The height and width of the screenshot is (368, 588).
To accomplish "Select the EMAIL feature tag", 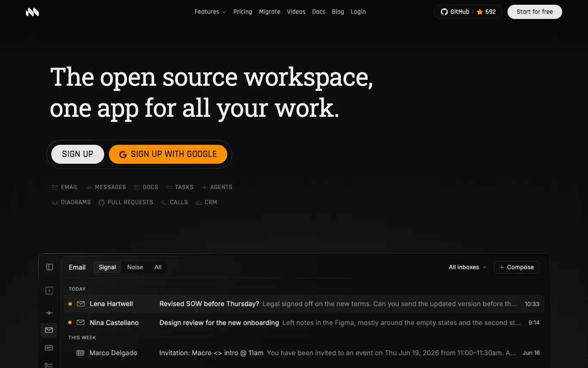I will [x=65, y=187].
